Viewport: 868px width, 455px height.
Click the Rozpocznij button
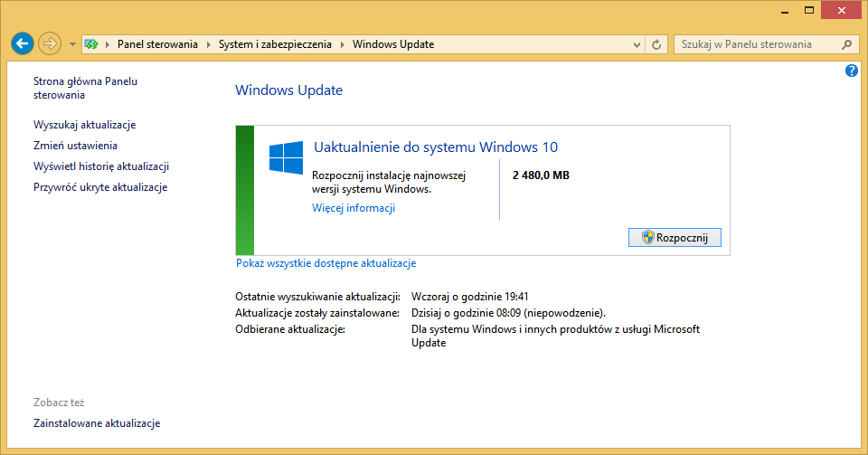click(x=675, y=238)
